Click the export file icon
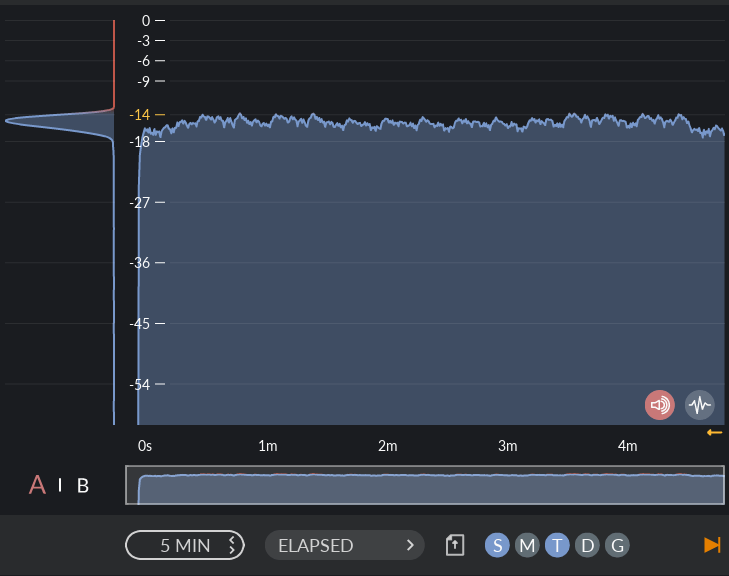 tap(456, 545)
